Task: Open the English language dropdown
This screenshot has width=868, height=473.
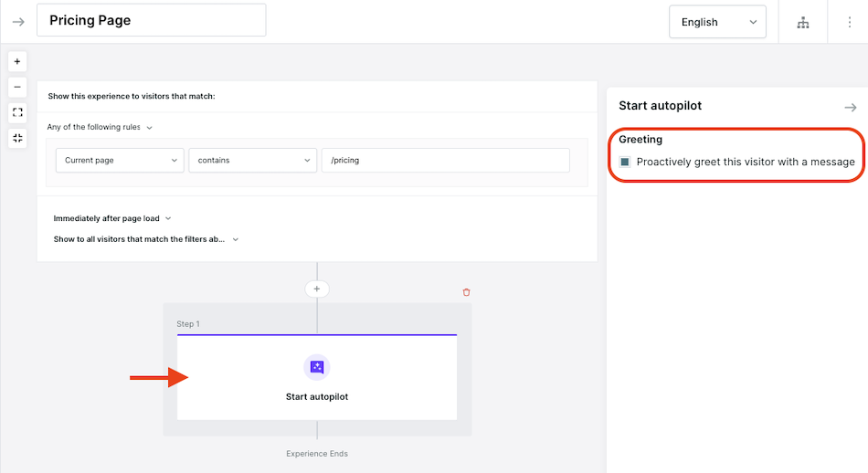Action: pyautogui.click(x=717, y=22)
